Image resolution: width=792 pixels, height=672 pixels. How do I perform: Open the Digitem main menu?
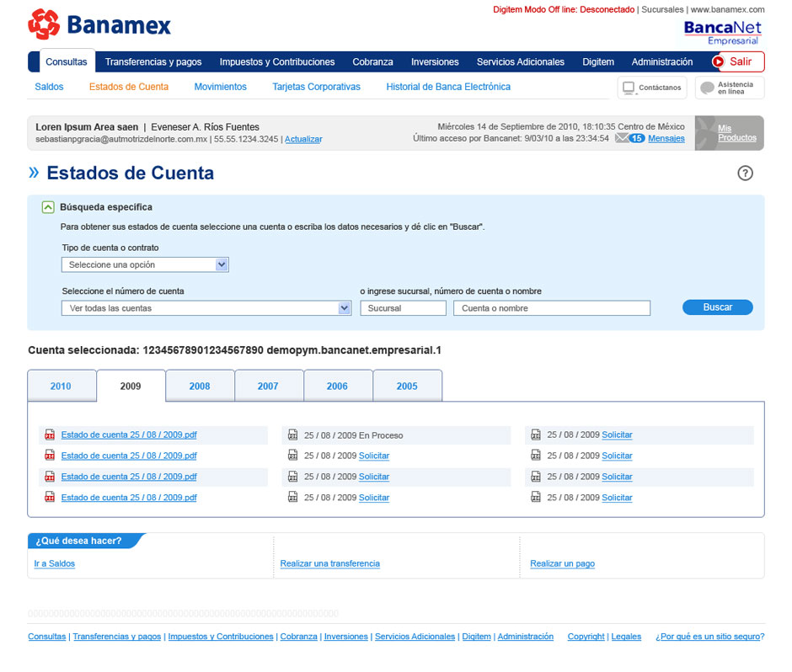click(x=598, y=61)
